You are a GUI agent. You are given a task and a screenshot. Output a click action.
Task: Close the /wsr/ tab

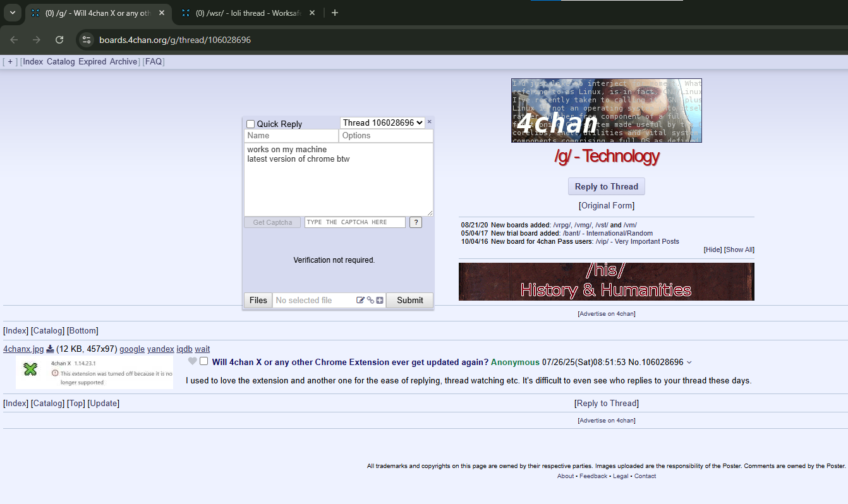point(312,13)
